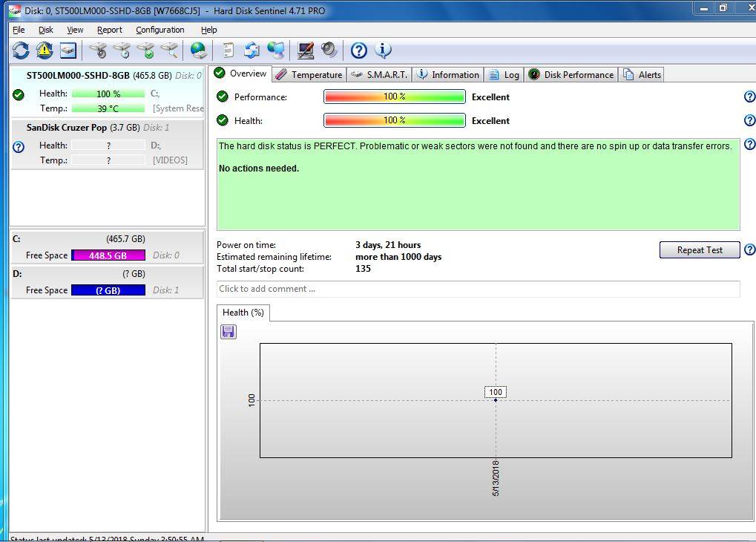Click the 'Click to add comment' field
756x542 pixels.
[479, 289]
